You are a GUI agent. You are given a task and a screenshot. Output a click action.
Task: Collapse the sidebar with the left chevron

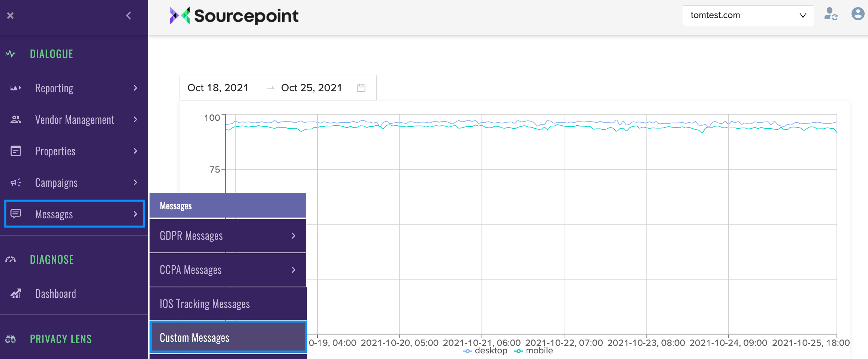(129, 16)
